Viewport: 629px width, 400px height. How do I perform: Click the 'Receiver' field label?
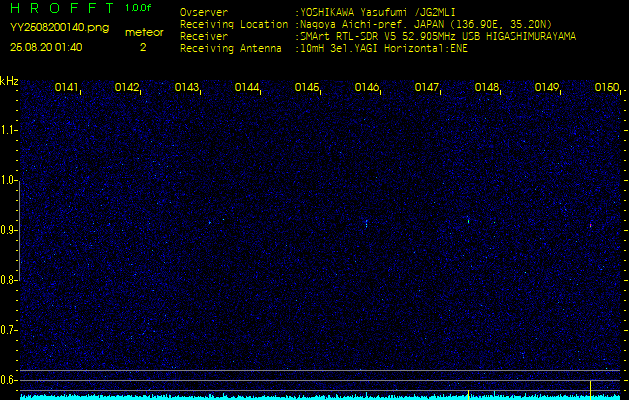(204, 37)
